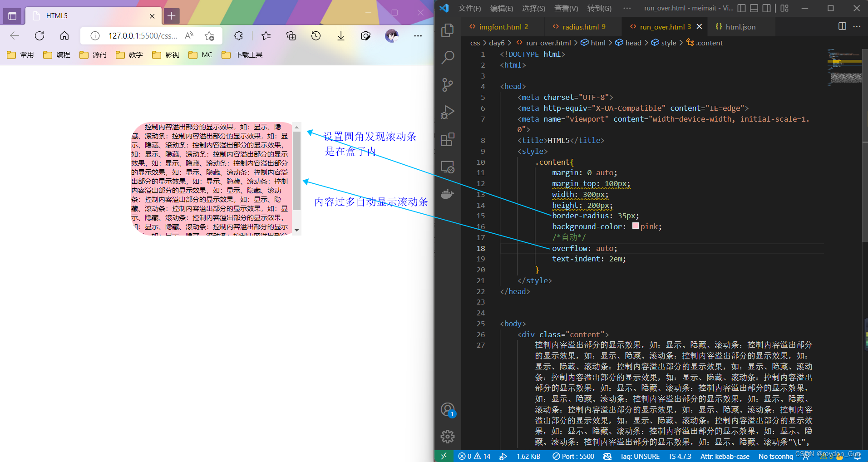Toggle the bottom panel layout icon
Image resolution: width=868 pixels, height=462 pixels.
click(x=754, y=8)
